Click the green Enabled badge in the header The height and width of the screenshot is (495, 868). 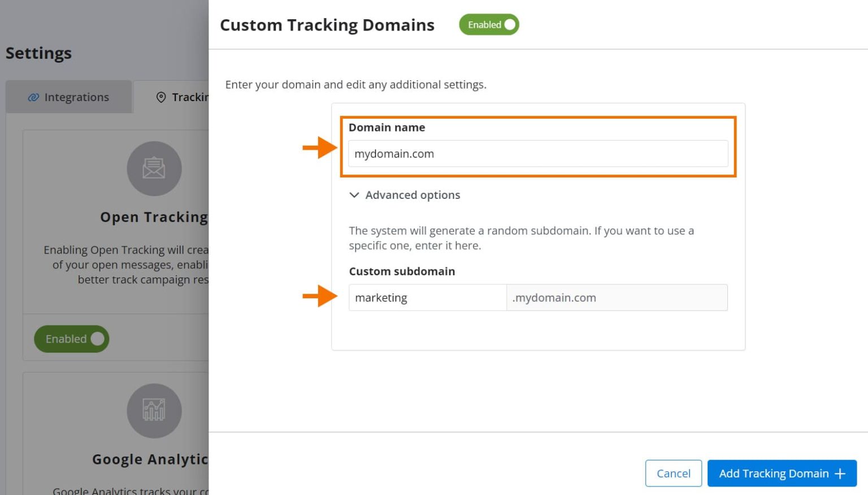click(x=489, y=24)
